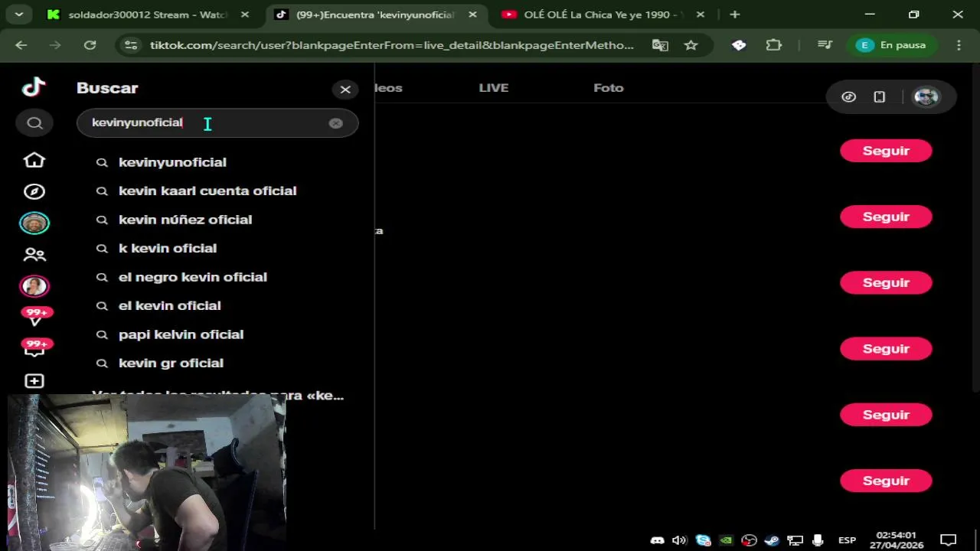Open the Explore compass icon
980x551 pixels.
(34, 191)
